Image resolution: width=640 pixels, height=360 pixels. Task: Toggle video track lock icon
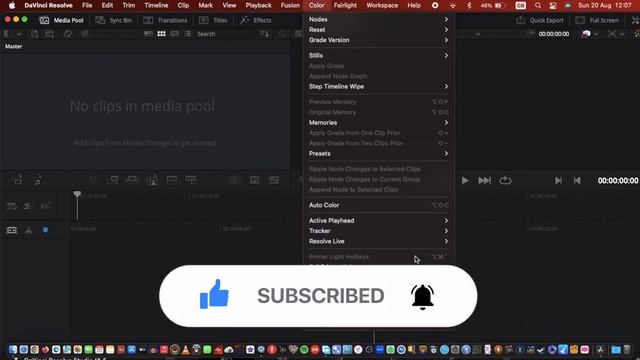pyautogui.click(x=12, y=231)
